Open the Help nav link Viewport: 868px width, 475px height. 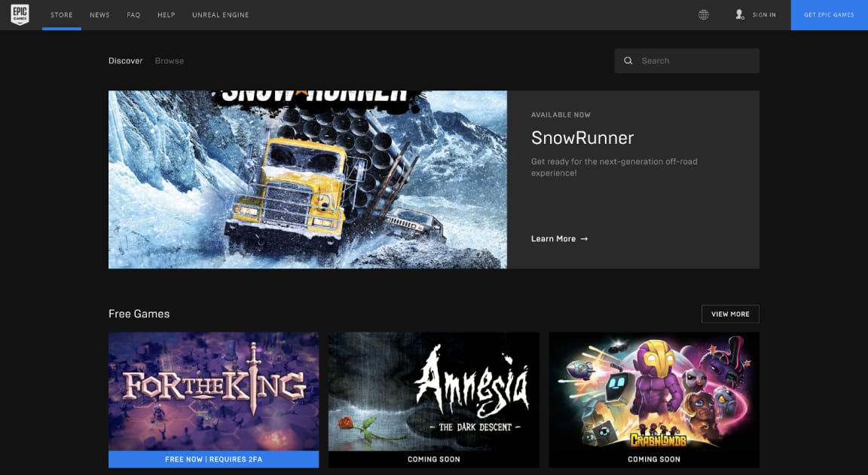167,15
